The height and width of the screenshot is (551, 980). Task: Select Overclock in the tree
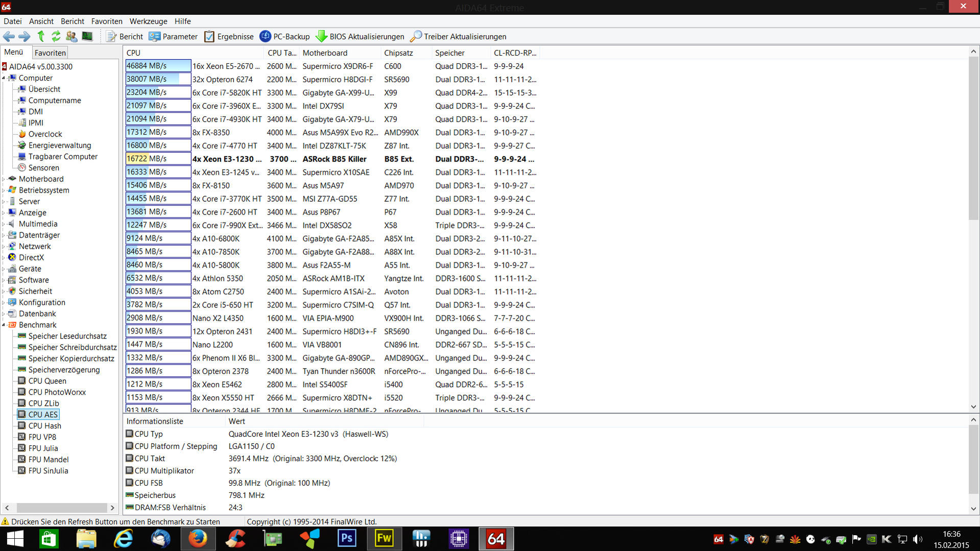[x=45, y=134]
